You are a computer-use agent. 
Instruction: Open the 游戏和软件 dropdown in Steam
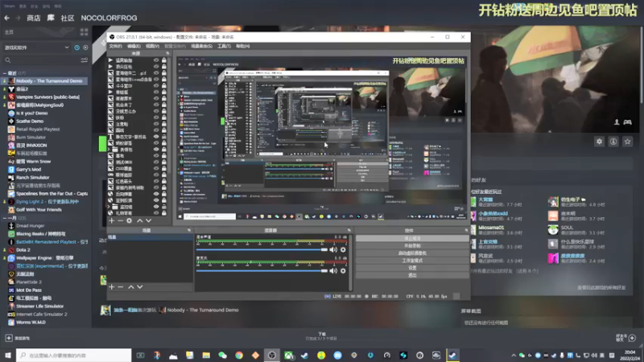click(x=36, y=47)
